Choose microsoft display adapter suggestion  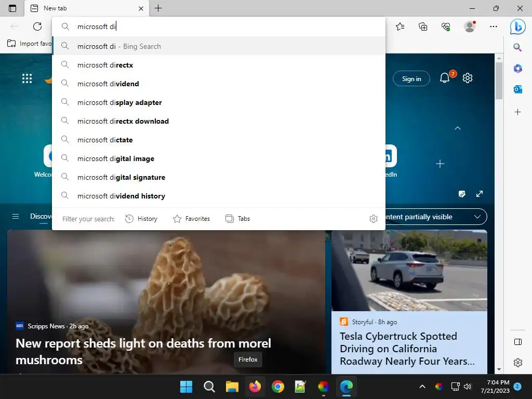click(x=219, y=102)
